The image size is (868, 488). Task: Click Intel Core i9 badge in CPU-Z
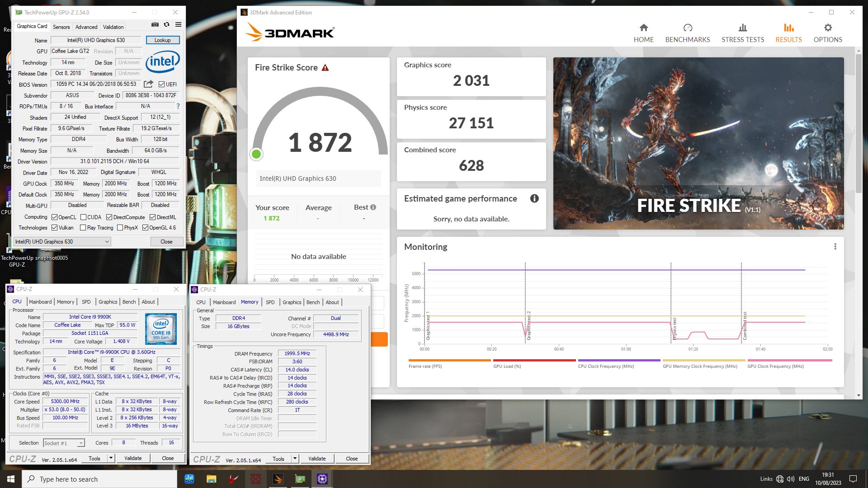pos(161,329)
